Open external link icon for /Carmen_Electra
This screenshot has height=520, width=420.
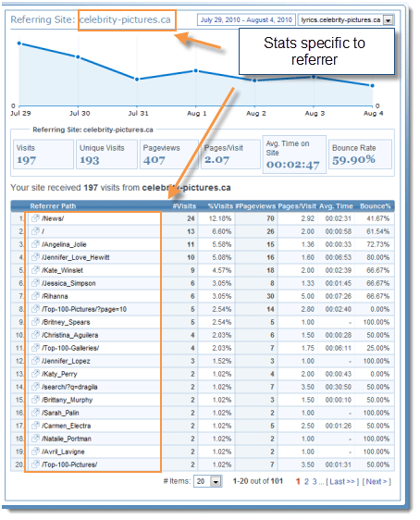(x=35, y=425)
